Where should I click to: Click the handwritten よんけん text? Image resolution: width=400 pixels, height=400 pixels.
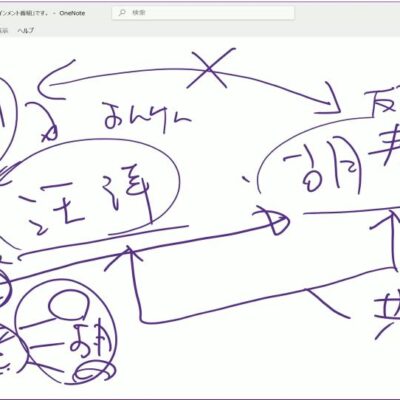pyautogui.click(x=147, y=118)
